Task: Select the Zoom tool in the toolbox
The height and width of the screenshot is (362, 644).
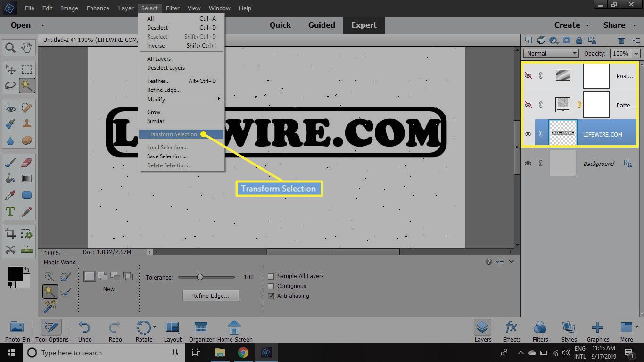Action: 10,47
